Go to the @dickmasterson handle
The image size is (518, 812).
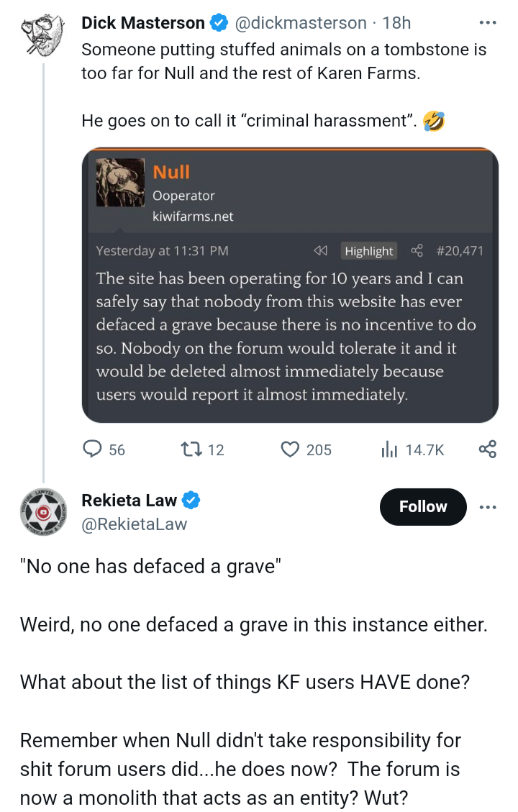coord(301,23)
